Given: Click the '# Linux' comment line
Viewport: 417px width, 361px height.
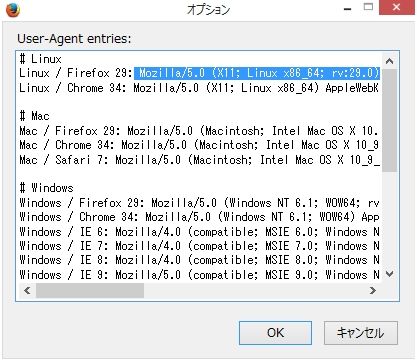Looking at the screenshot, I should [40, 59].
